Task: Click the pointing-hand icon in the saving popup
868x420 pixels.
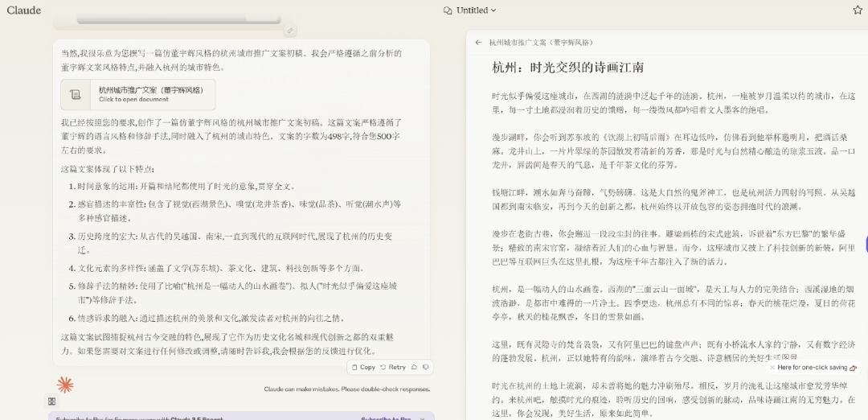Action: coord(853,367)
